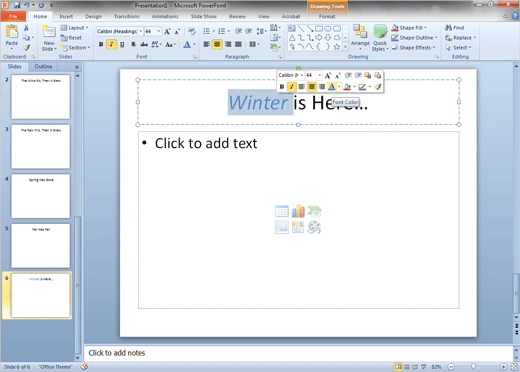
Task: Click Insert Chart icon in content placeholder
Action: tap(298, 211)
